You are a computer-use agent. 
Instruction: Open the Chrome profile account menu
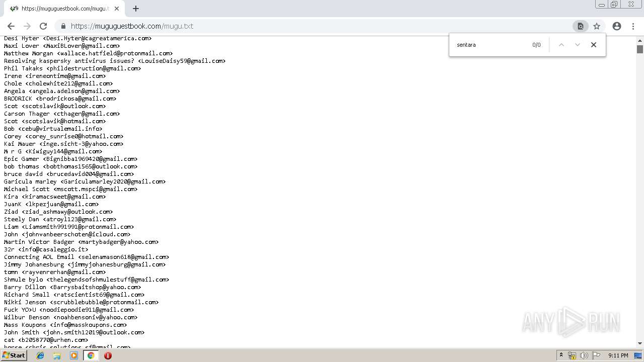click(617, 26)
